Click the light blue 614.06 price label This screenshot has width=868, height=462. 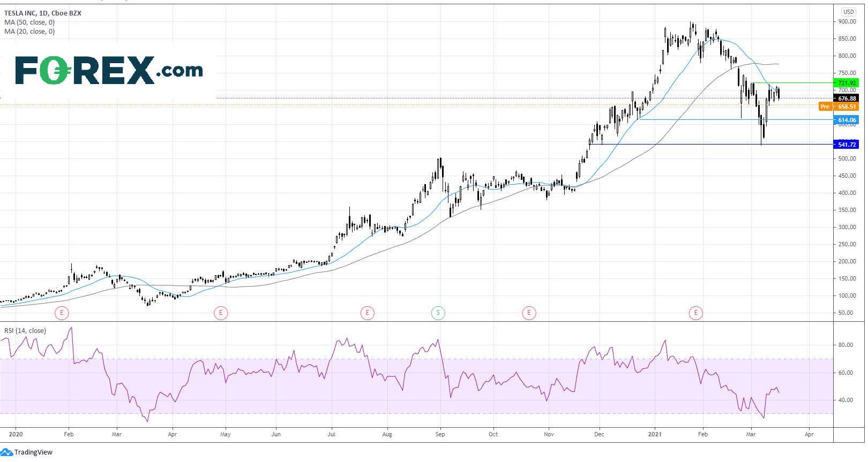tap(846, 120)
